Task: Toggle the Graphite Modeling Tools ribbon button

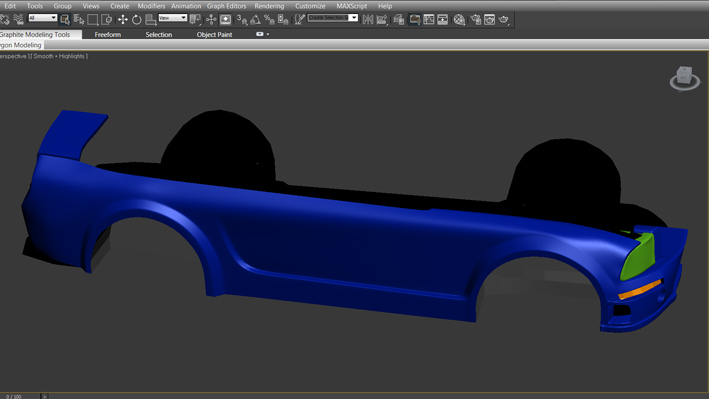Action: point(415,19)
